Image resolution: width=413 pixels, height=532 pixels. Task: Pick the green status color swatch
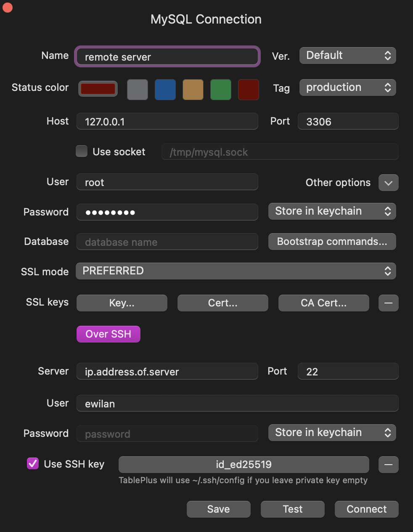coord(221,90)
